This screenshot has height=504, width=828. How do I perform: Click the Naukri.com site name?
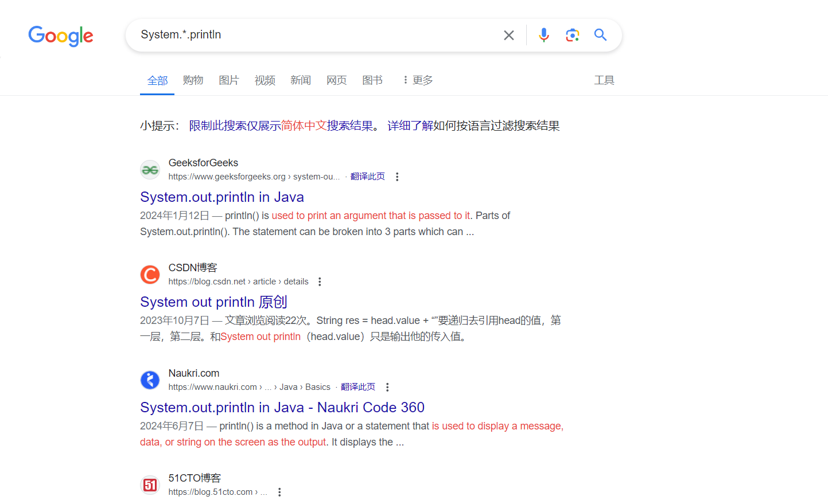[x=194, y=373]
